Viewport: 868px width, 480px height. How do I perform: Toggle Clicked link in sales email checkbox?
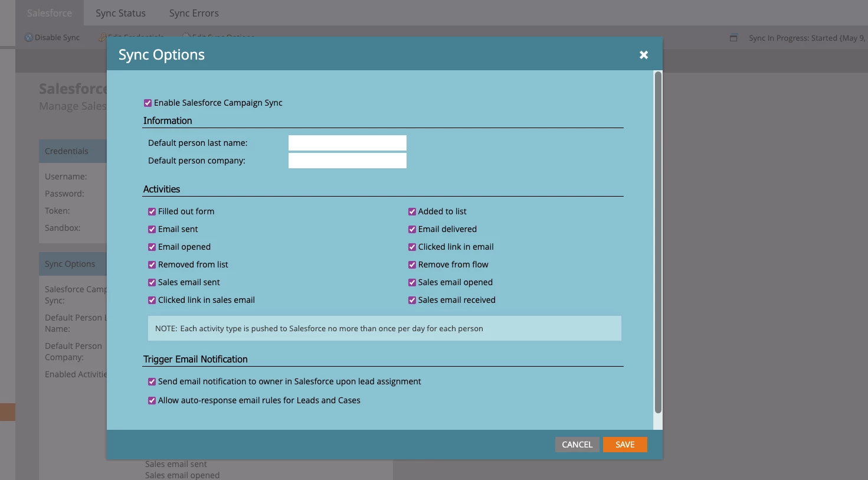point(152,300)
